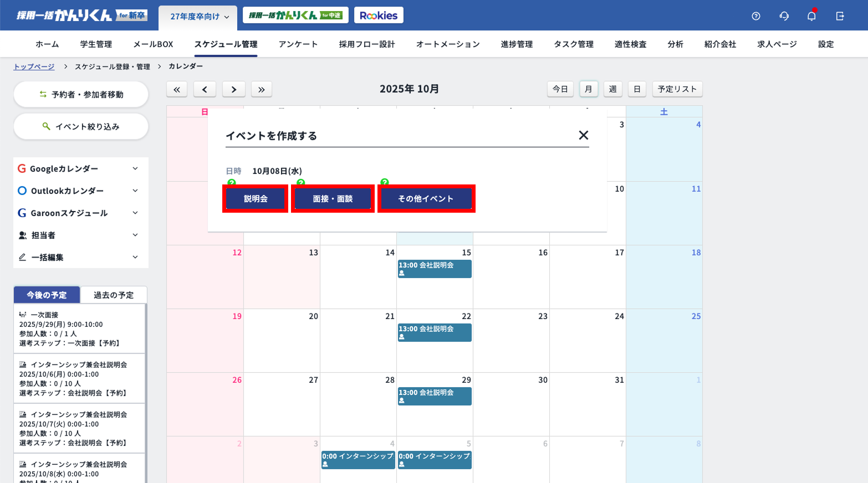Go to next month with right arrow
868x483 pixels.
click(234, 89)
